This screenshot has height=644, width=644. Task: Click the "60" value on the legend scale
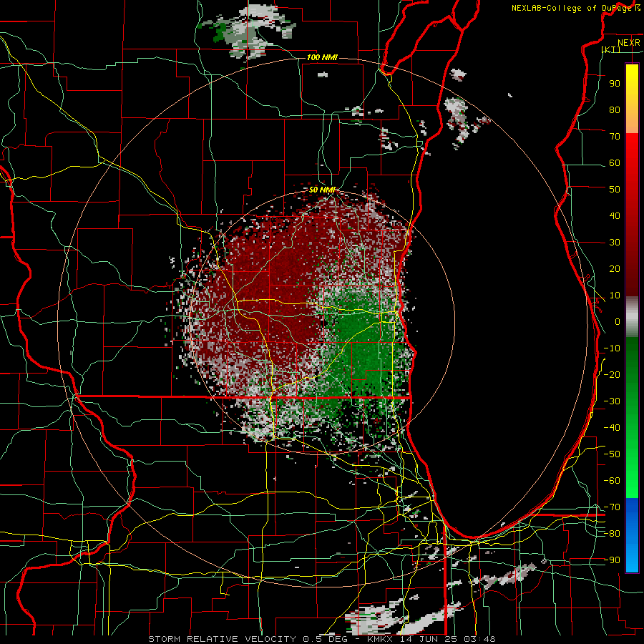pyautogui.click(x=615, y=163)
